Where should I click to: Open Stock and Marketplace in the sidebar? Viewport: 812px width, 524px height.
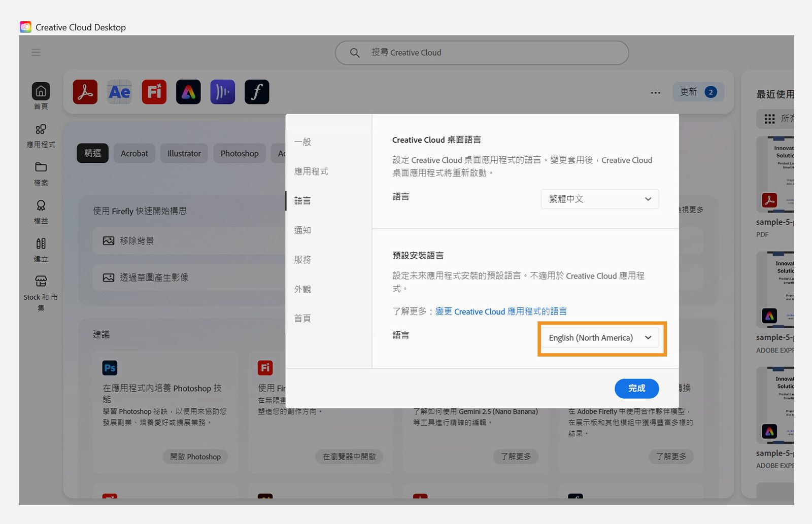coord(41,294)
